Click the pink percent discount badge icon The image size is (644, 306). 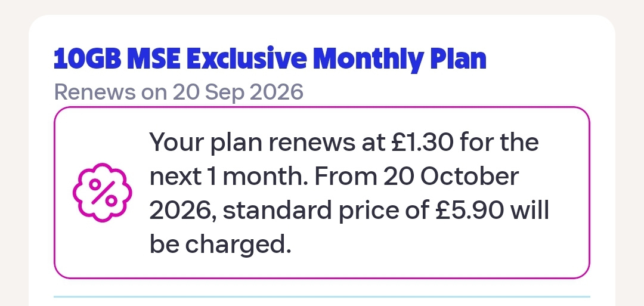pos(103,193)
